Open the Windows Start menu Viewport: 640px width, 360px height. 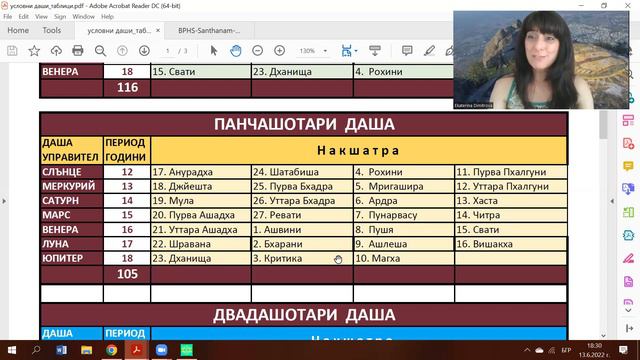click(x=12, y=350)
